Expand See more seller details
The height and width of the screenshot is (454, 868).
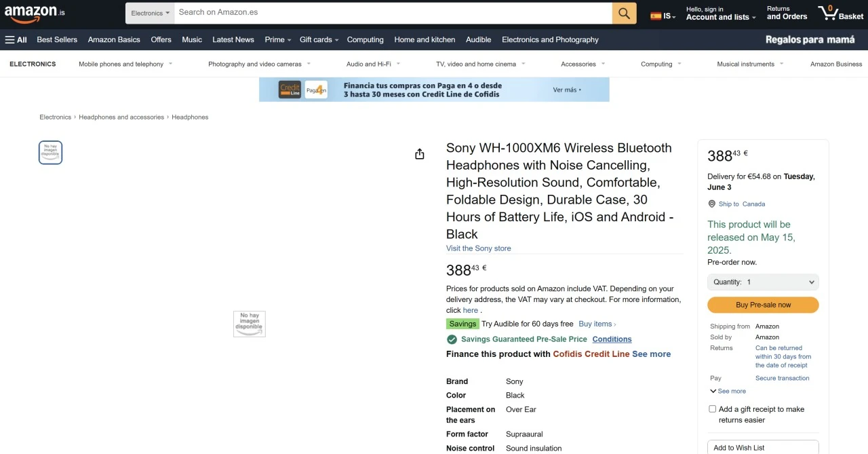[x=728, y=391]
